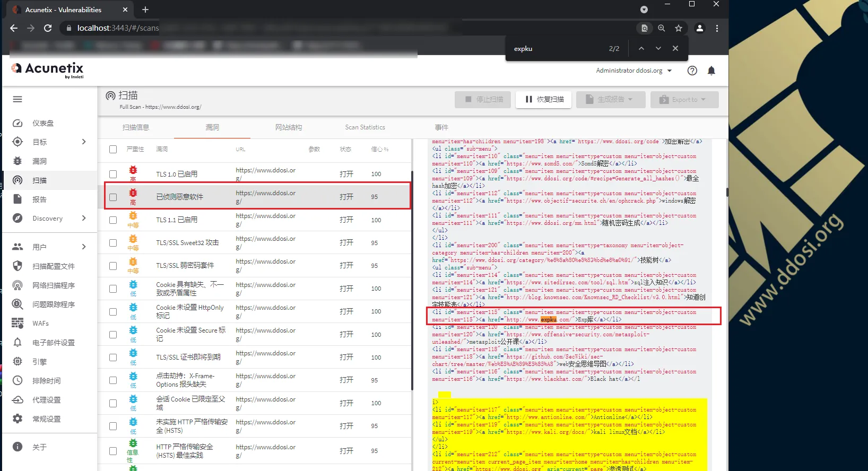The width and height of the screenshot is (868, 471).
Task: Open the 扫描配置文件 shield icon
Action: (x=18, y=266)
